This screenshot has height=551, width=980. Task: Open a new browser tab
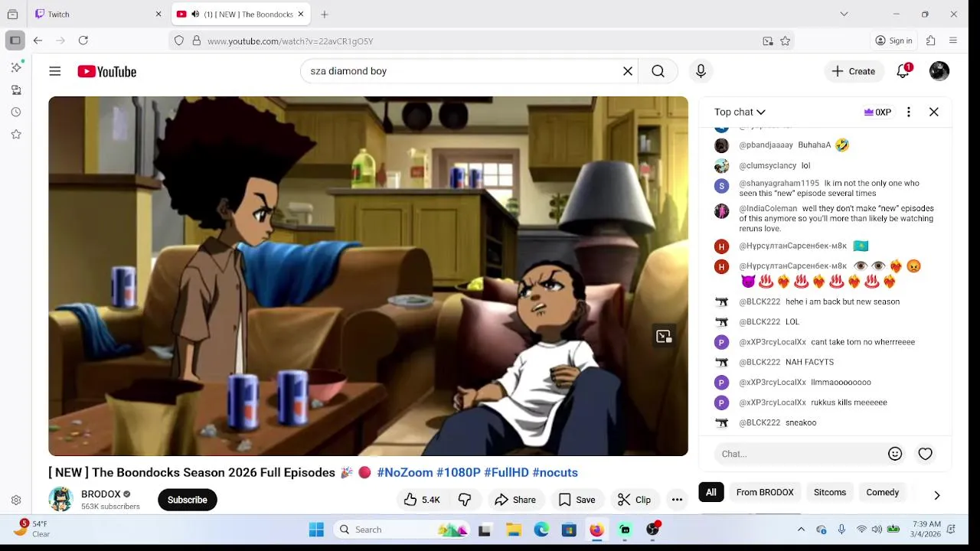(325, 14)
